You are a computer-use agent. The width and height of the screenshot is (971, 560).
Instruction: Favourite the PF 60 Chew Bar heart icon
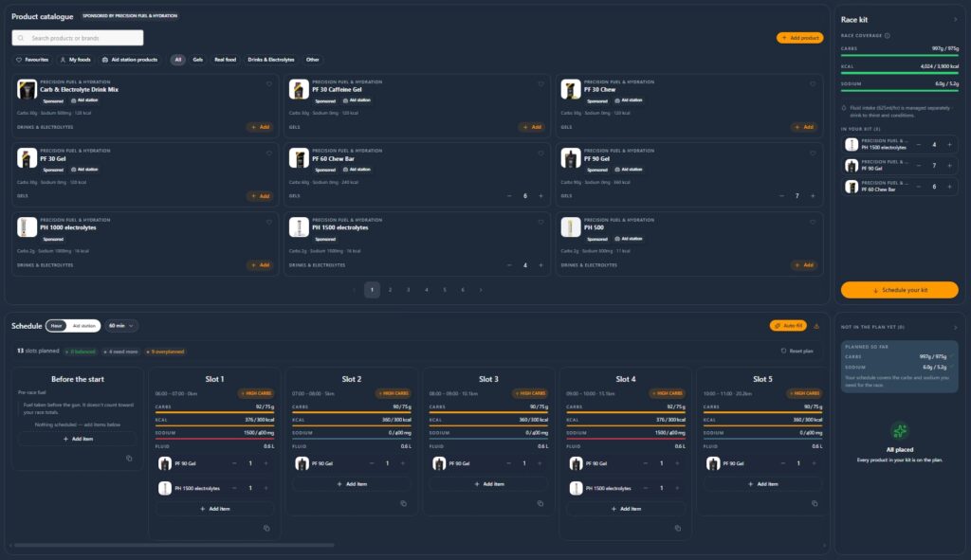click(540, 154)
